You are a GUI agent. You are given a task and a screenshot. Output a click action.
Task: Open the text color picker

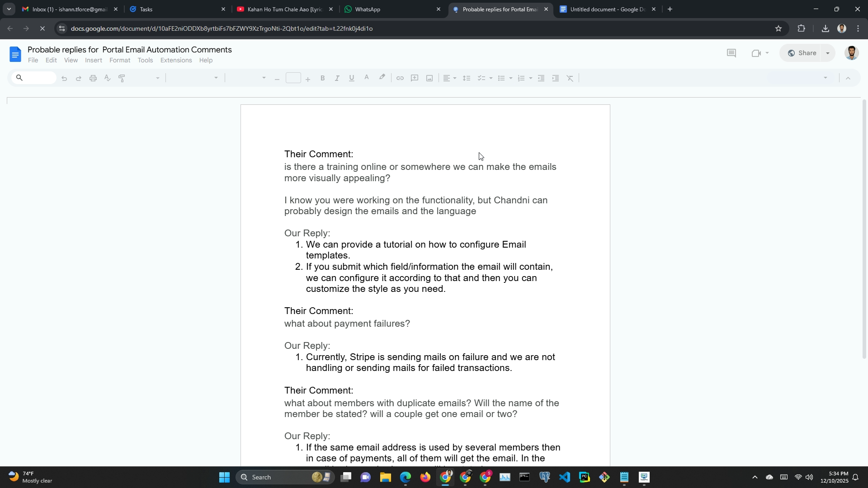367,78
